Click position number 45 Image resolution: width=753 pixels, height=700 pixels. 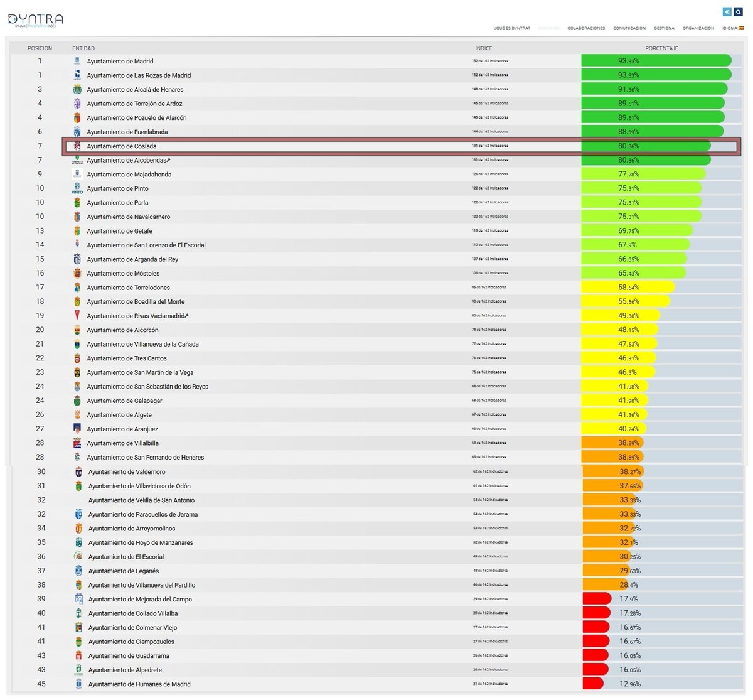pyautogui.click(x=41, y=684)
